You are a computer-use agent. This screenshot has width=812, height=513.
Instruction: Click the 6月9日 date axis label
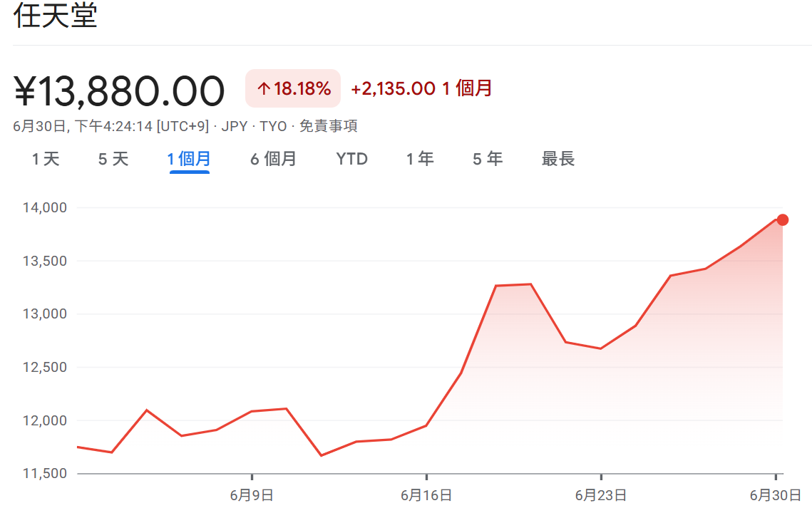pyautogui.click(x=252, y=494)
